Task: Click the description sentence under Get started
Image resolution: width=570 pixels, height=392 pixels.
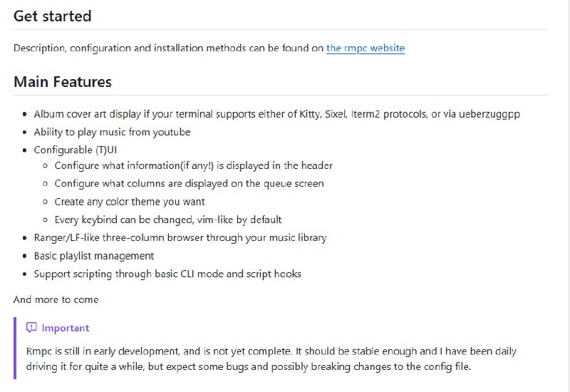Action: point(169,48)
